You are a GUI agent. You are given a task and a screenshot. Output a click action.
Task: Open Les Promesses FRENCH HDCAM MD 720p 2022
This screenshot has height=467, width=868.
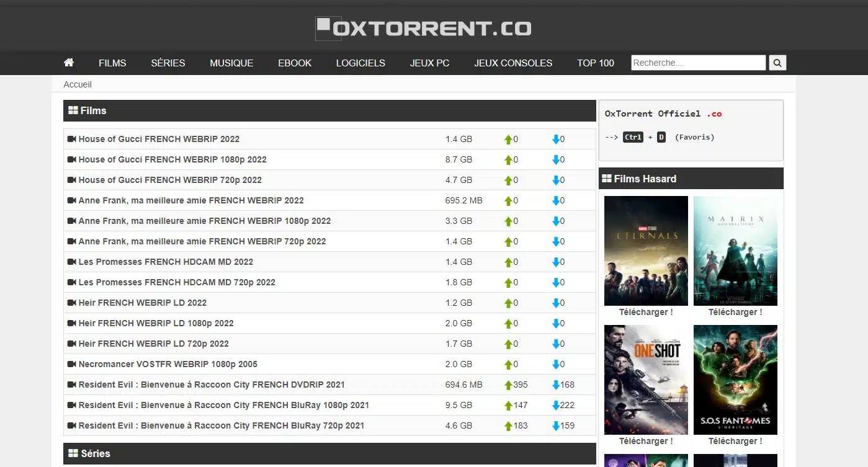pos(177,282)
